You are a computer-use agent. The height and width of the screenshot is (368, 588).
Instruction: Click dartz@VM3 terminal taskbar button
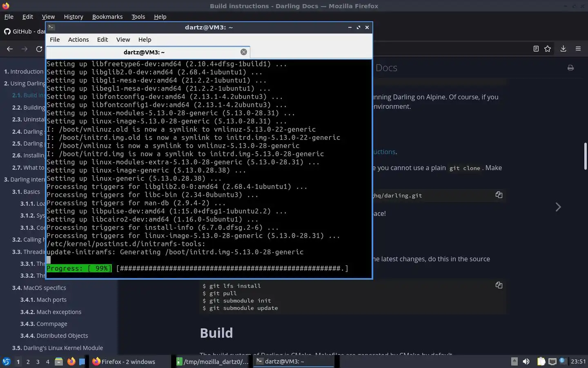click(x=294, y=361)
